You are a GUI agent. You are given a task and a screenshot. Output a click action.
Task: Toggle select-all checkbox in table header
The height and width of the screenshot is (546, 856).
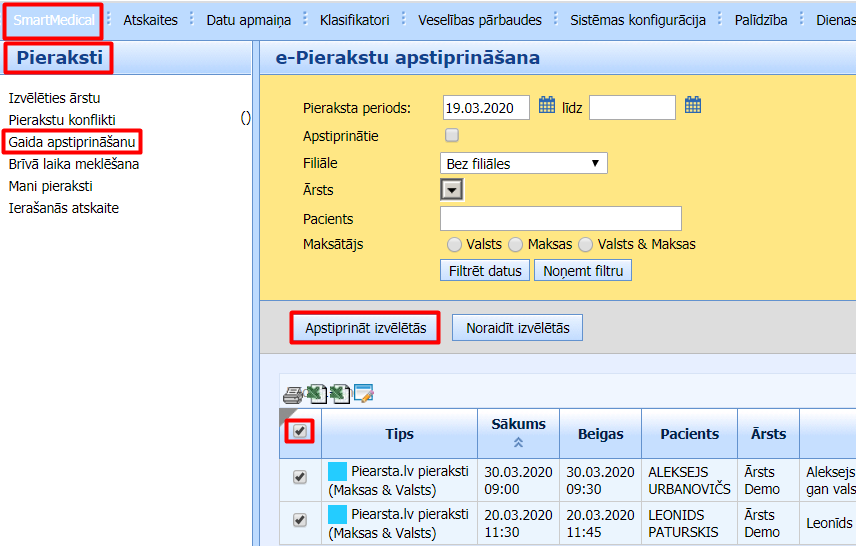(300, 431)
